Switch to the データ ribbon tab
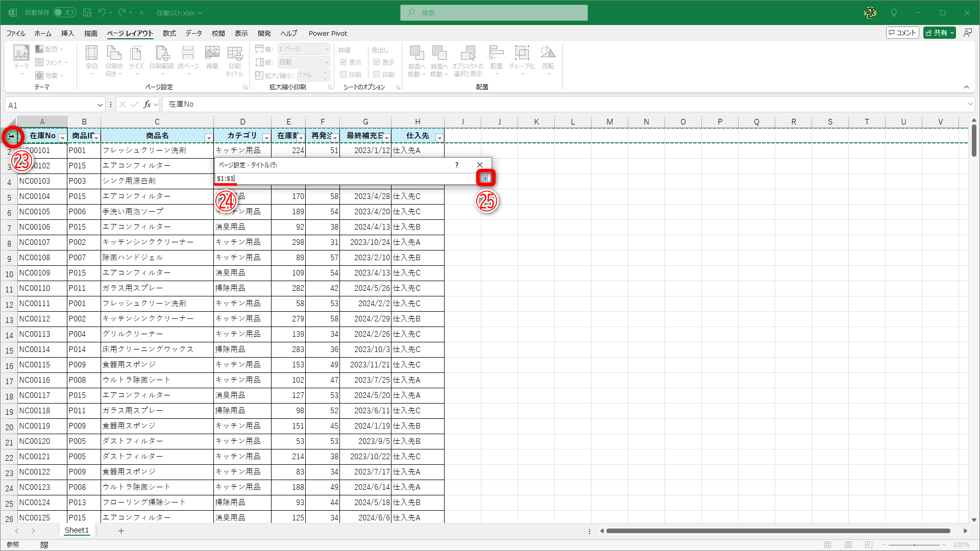 pos(193,33)
